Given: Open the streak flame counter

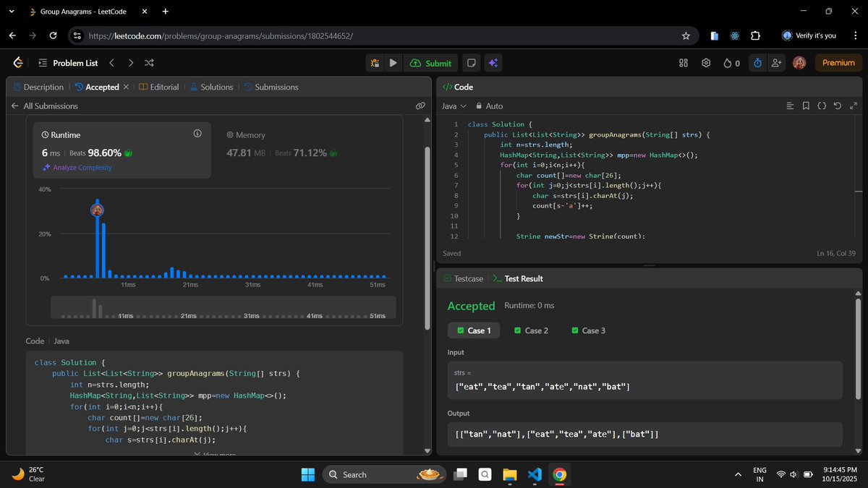Looking at the screenshot, I should [731, 63].
